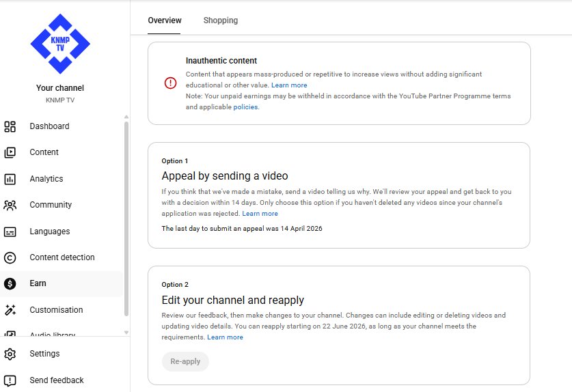This screenshot has width=572, height=392.
Task: Click the Analytics bar chart icon
Action: (10, 179)
